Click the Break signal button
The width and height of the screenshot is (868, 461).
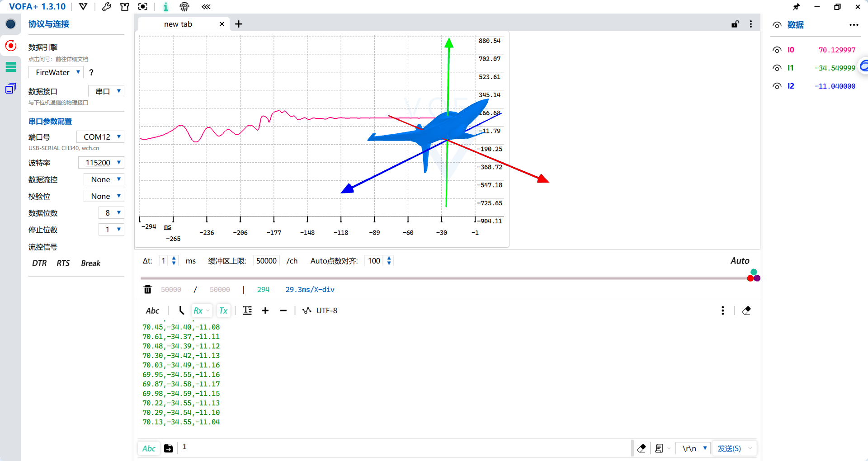90,263
